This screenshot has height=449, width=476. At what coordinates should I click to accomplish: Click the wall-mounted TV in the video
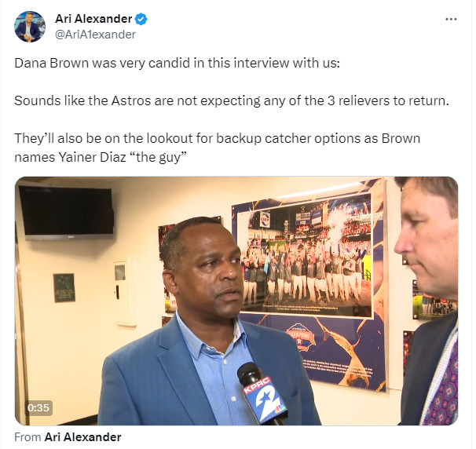pyautogui.click(x=67, y=213)
